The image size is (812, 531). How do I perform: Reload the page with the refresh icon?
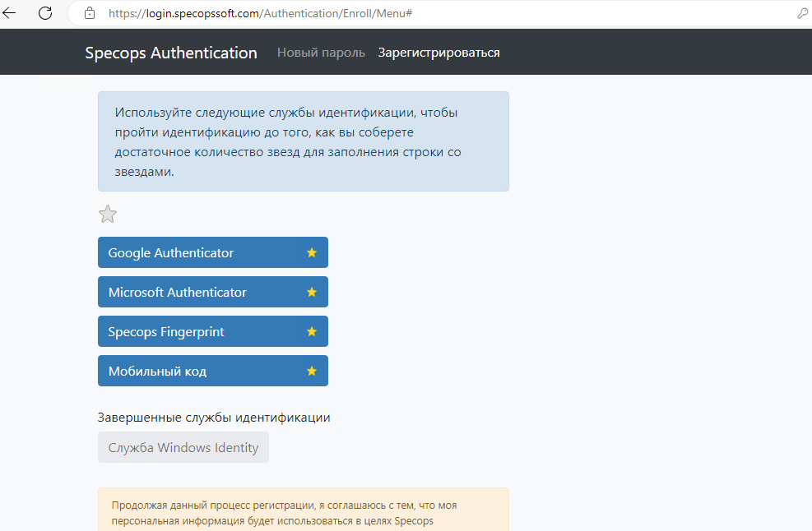pos(45,13)
